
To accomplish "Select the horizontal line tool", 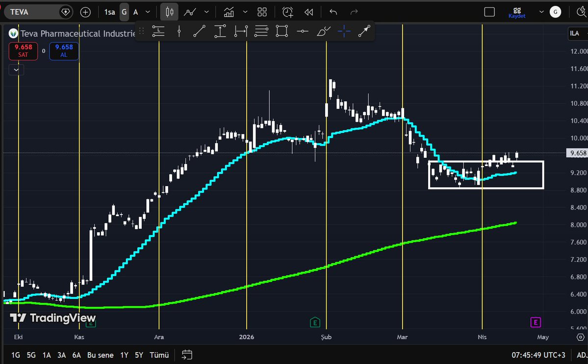I will click(302, 31).
